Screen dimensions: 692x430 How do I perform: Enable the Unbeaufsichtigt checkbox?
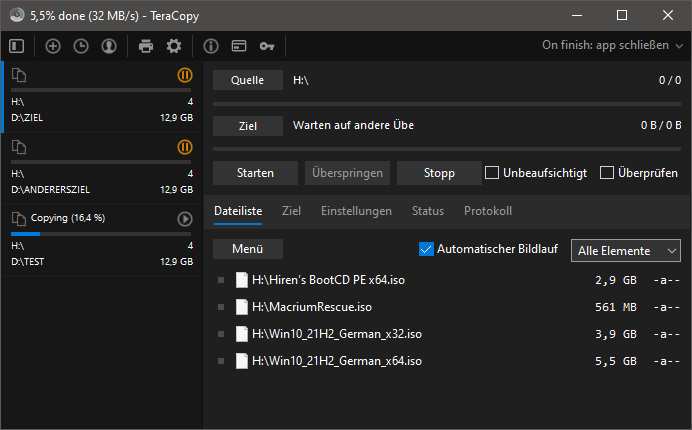(492, 173)
